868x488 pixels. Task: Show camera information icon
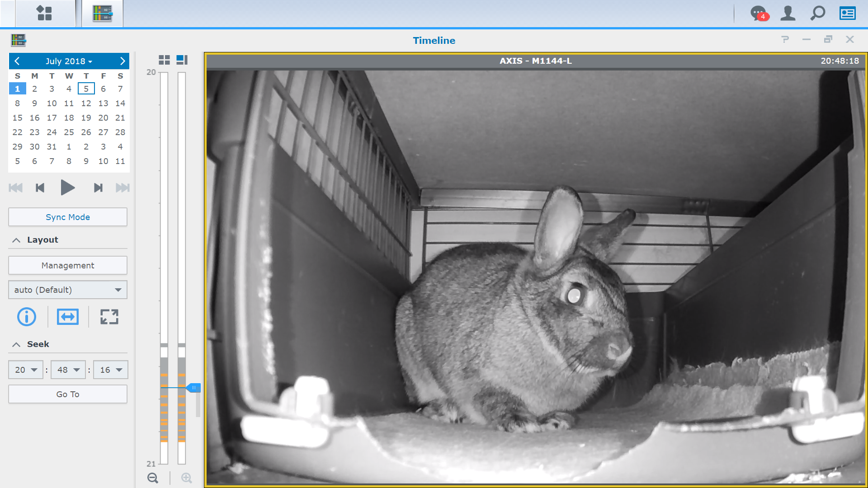click(x=27, y=317)
